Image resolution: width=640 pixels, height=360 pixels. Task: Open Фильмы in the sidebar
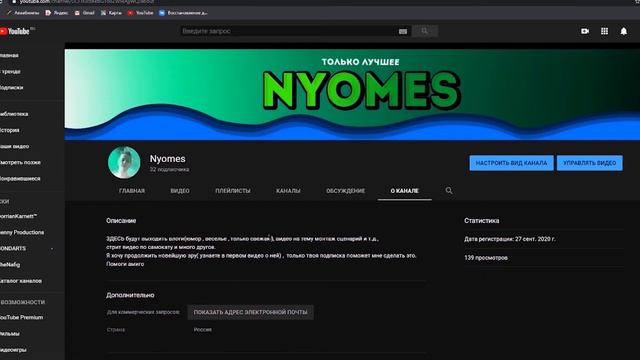tap(10, 333)
